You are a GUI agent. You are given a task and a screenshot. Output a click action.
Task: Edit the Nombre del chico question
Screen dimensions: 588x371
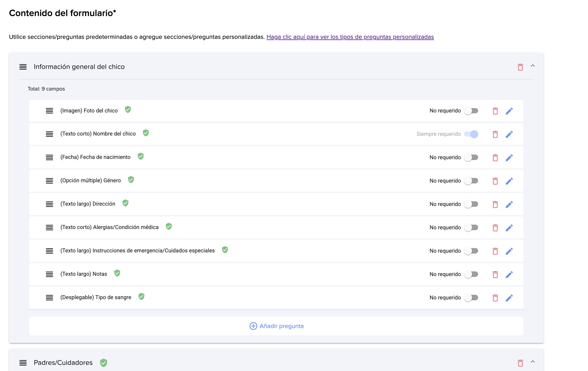509,134
